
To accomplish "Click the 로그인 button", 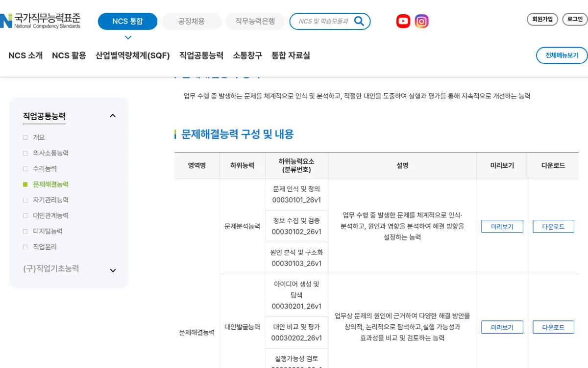I will 575,19.
